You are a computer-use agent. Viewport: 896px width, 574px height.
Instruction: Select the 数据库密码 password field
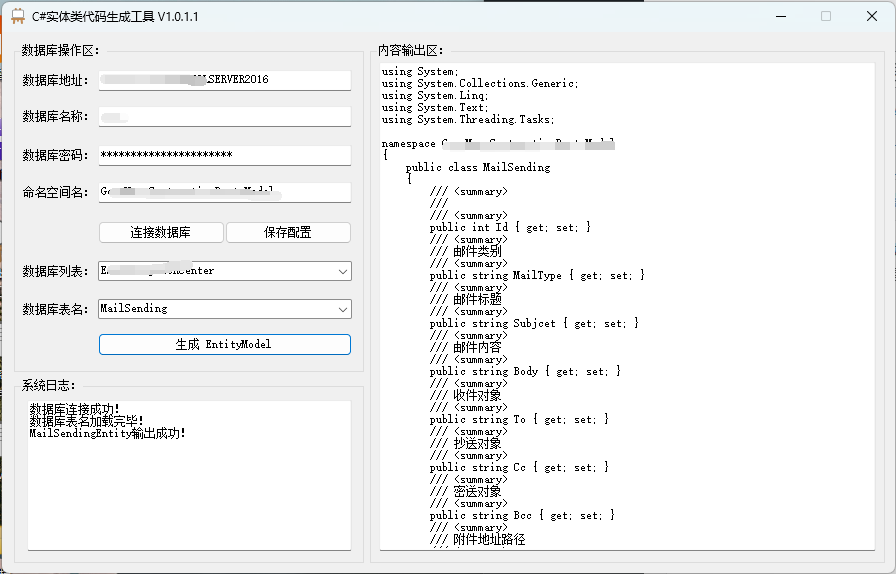224,155
